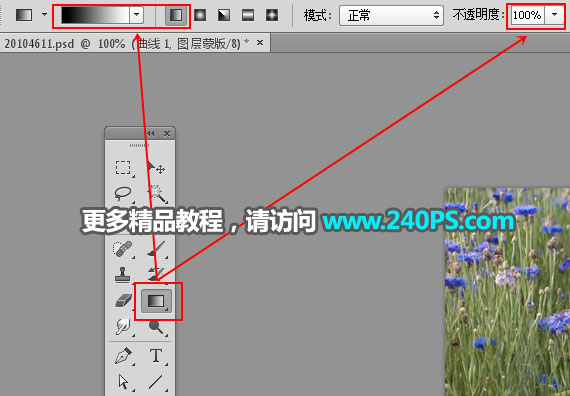The image size is (570, 396).
Task: Select the Dodge tool
Action: pos(156,326)
